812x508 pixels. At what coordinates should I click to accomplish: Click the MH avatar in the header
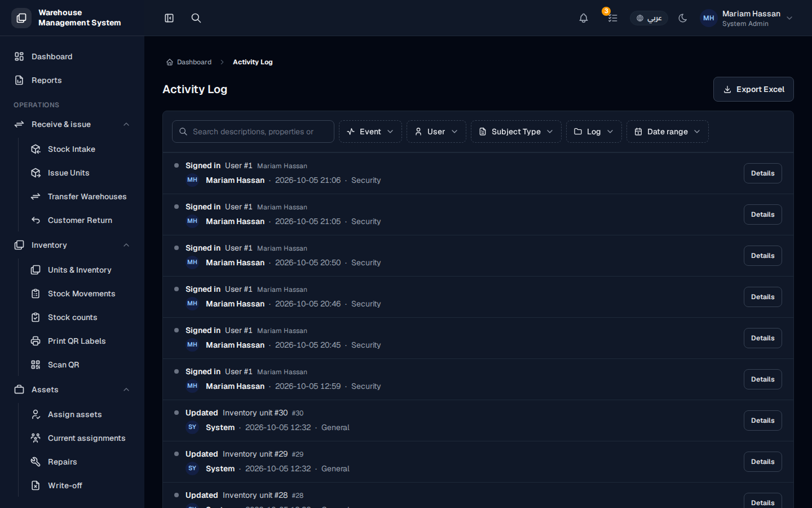point(709,18)
